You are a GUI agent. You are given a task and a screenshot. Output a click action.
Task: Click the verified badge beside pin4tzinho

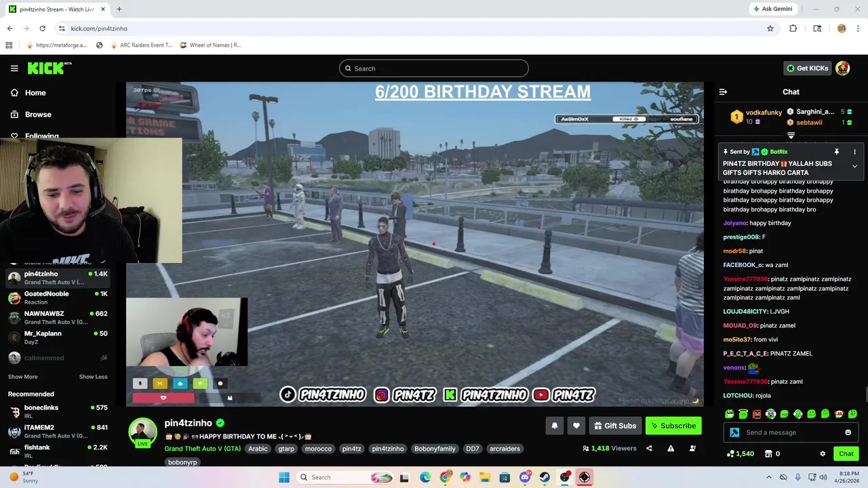click(220, 423)
